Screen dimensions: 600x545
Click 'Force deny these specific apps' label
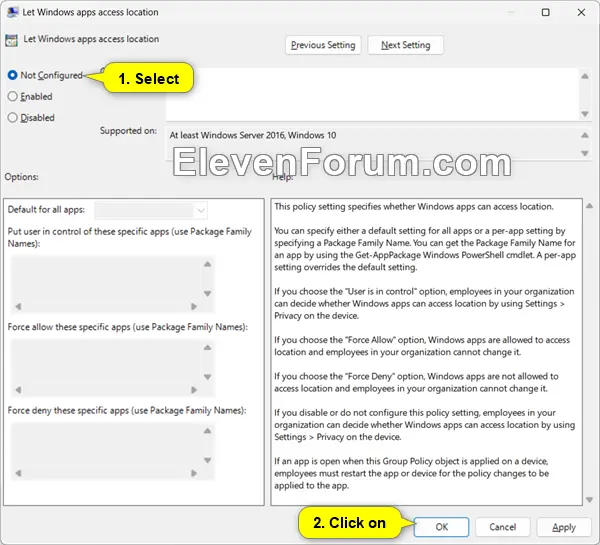(x=127, y=410)
